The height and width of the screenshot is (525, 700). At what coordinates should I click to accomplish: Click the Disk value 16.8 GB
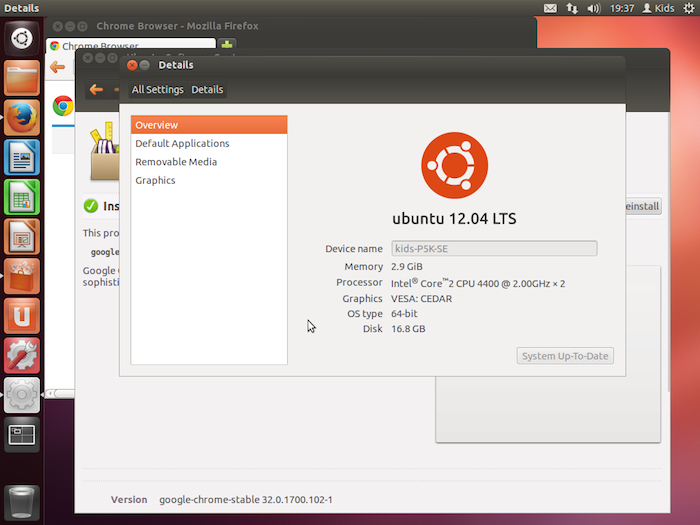pos(408,329)
